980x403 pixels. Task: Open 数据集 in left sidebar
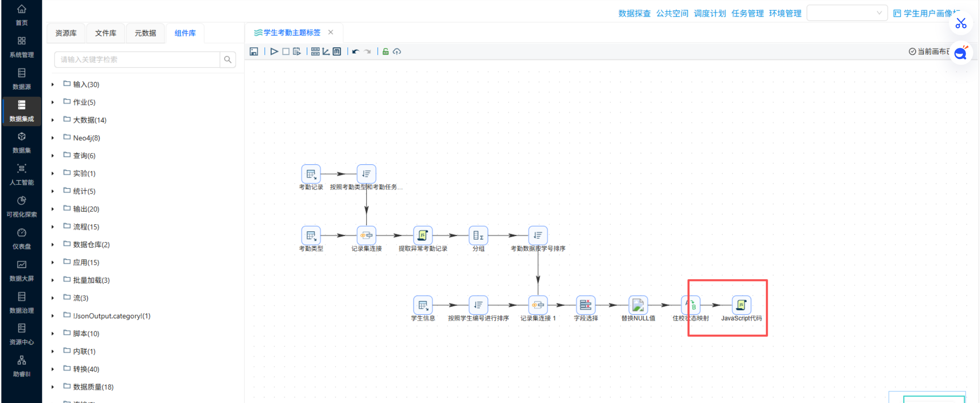(22, 143)
